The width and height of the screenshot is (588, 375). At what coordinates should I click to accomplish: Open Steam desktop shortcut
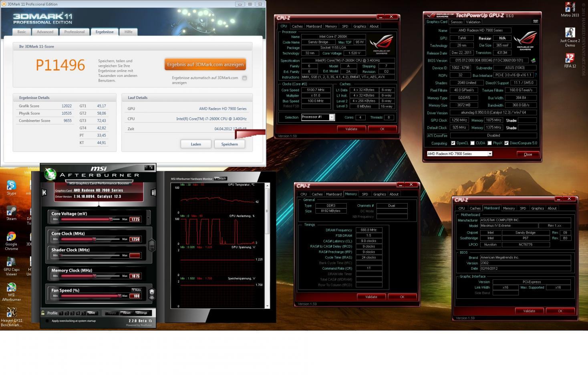(x=11, y=213)
